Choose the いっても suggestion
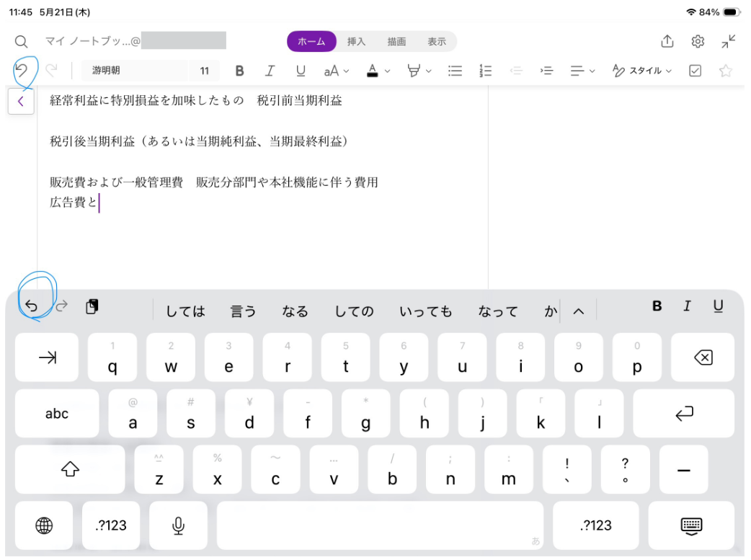This screenshot has height=560, width=751. 426,311
